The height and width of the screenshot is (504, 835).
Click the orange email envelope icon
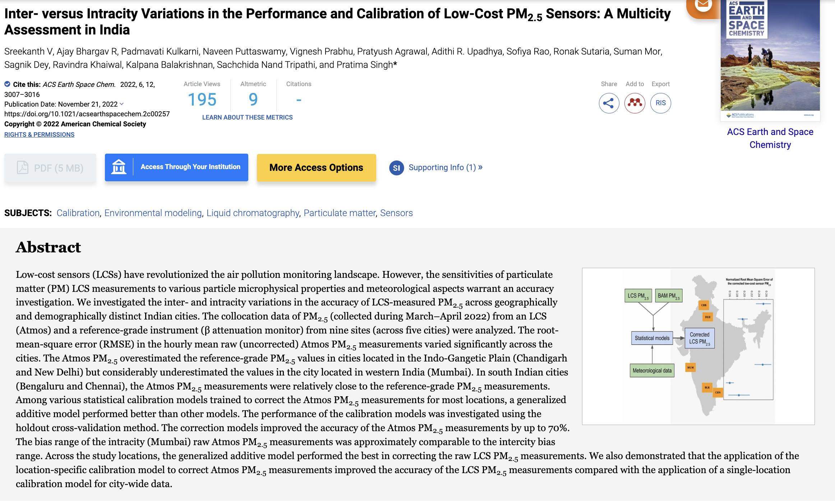point(703,5)
